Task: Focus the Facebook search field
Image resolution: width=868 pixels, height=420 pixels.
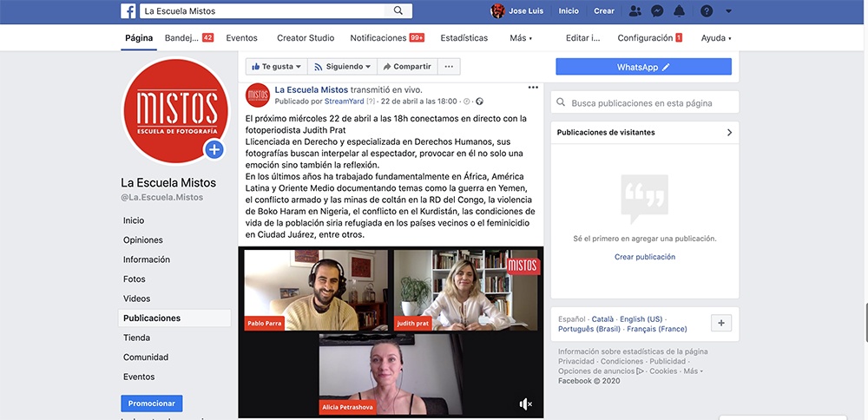Action: click(x=262, y=11)
